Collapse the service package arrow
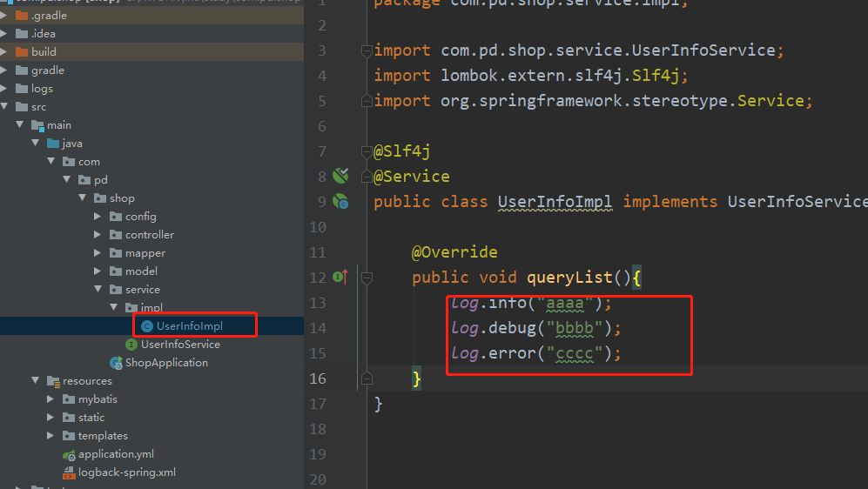The image size is (868, 489). (98, 289)
